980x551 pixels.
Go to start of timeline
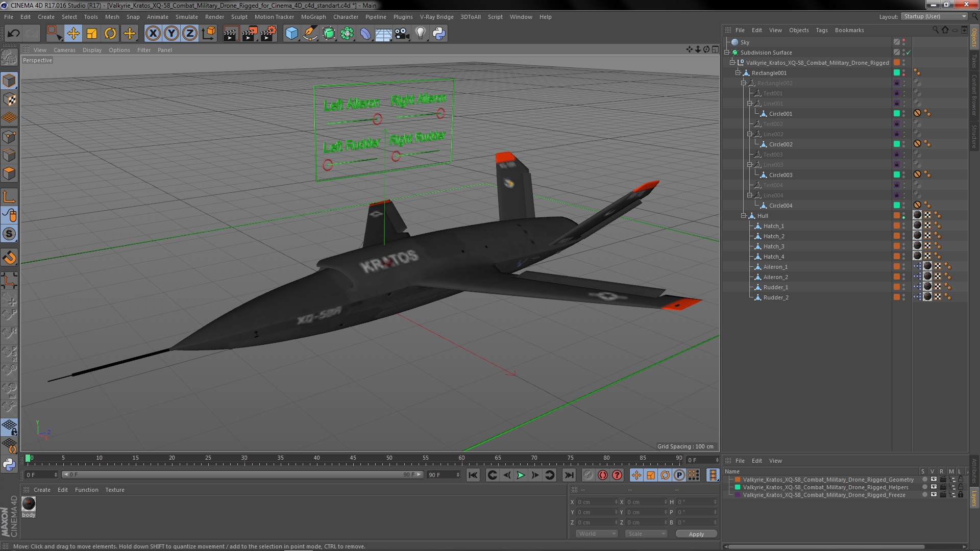pos(473,475)
